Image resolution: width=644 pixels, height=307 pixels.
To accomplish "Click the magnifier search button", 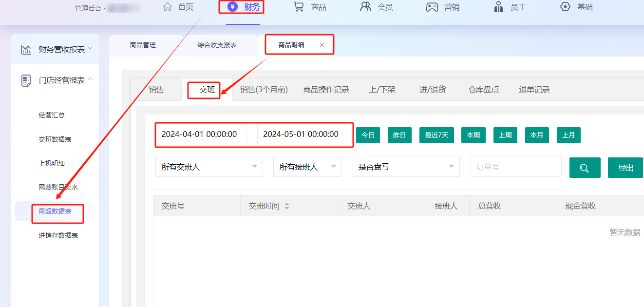I will [585, 168].
